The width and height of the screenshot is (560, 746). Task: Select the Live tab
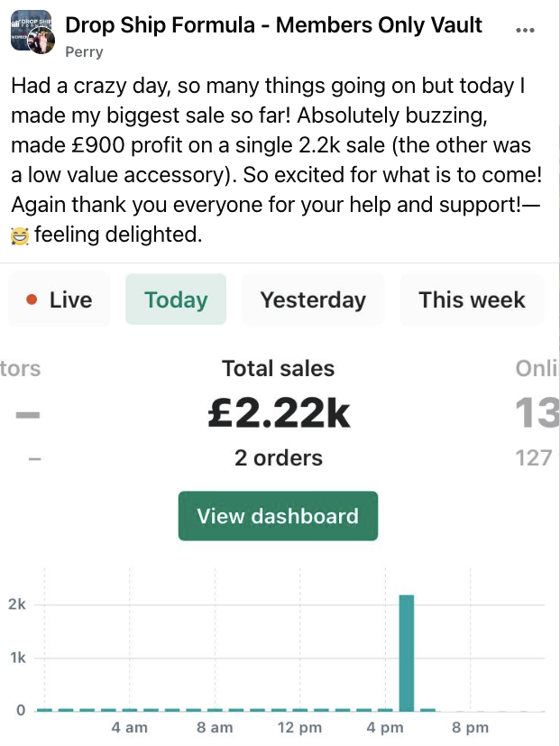[60, 299]
